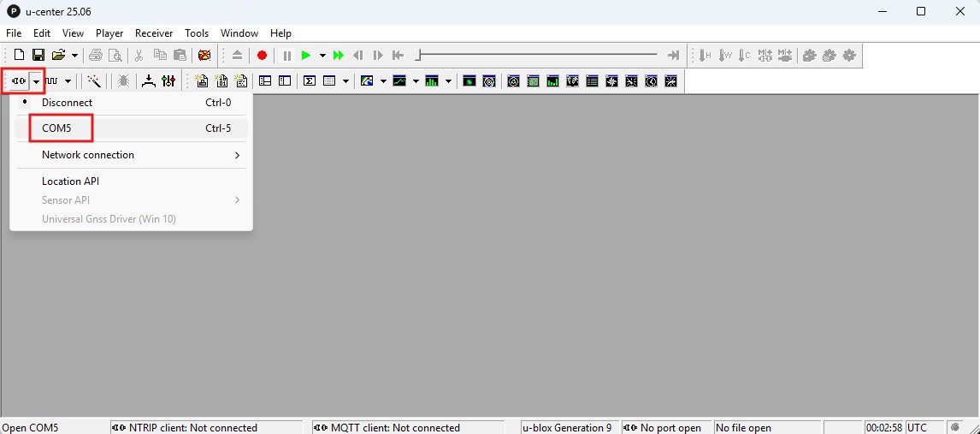Screen dimensions: 980x434
Task: Click NTRIP client status bar field
Action: tap(206, 427)
